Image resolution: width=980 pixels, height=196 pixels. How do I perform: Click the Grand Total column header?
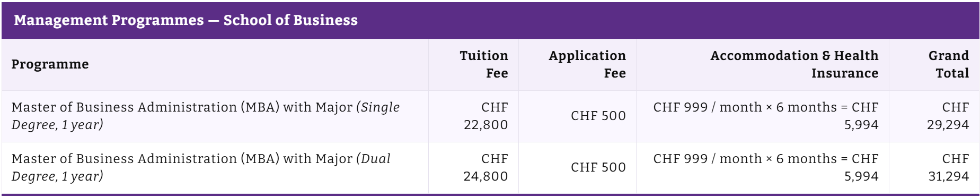[948, 64]
